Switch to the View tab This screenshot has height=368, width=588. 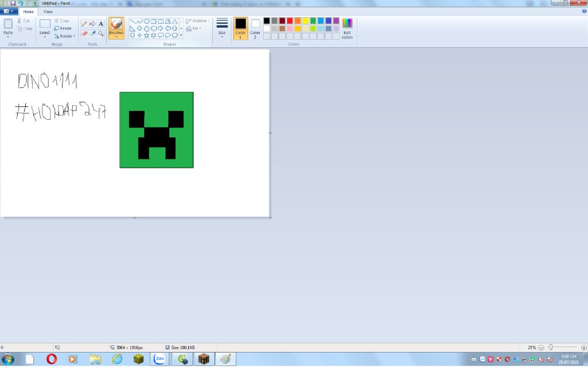[48, 11]
